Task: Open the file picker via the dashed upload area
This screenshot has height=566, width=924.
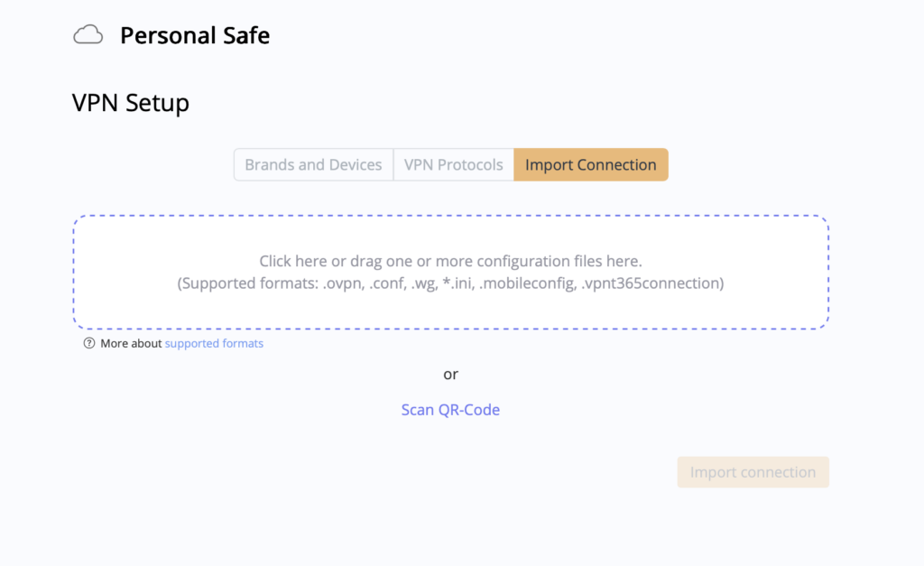Action: (x=451, y=271)
